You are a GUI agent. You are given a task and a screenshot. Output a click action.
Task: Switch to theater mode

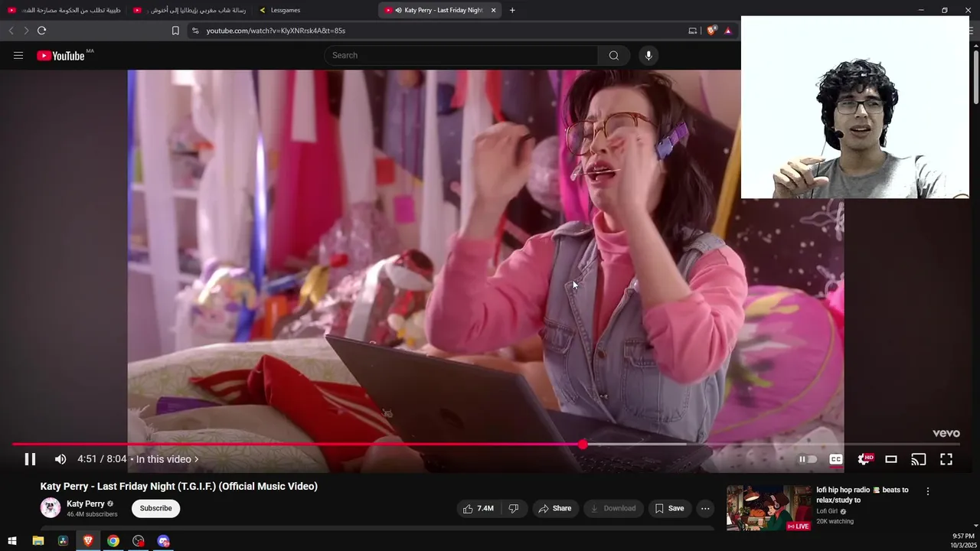point(891,459)
